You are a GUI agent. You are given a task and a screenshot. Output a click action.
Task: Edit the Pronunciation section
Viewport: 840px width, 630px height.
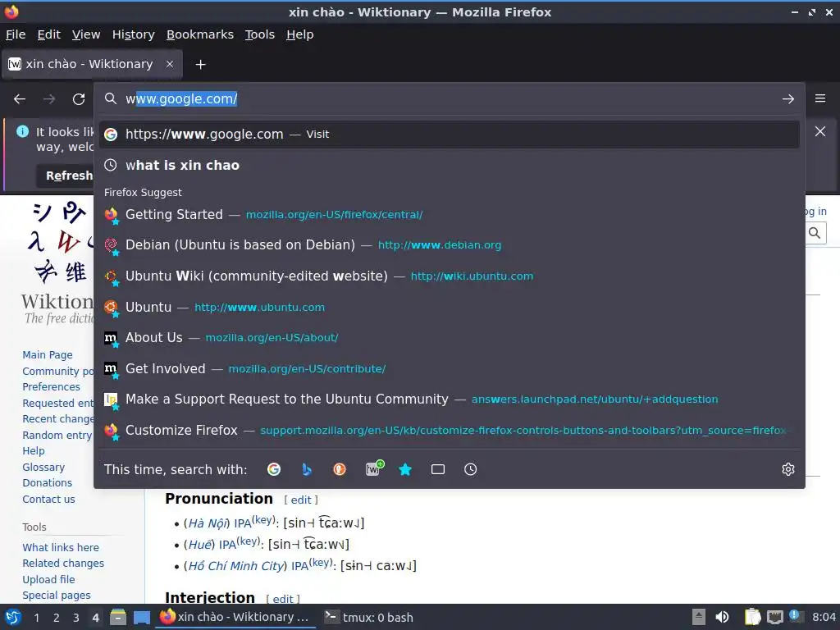point(301,500)
